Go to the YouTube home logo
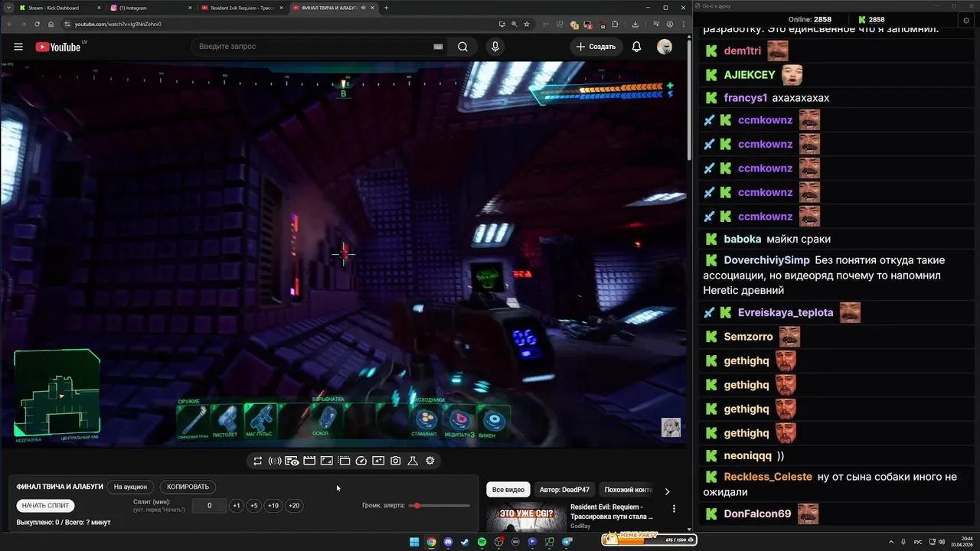Screen dimensions: 980x551 (x=57, y=47)
